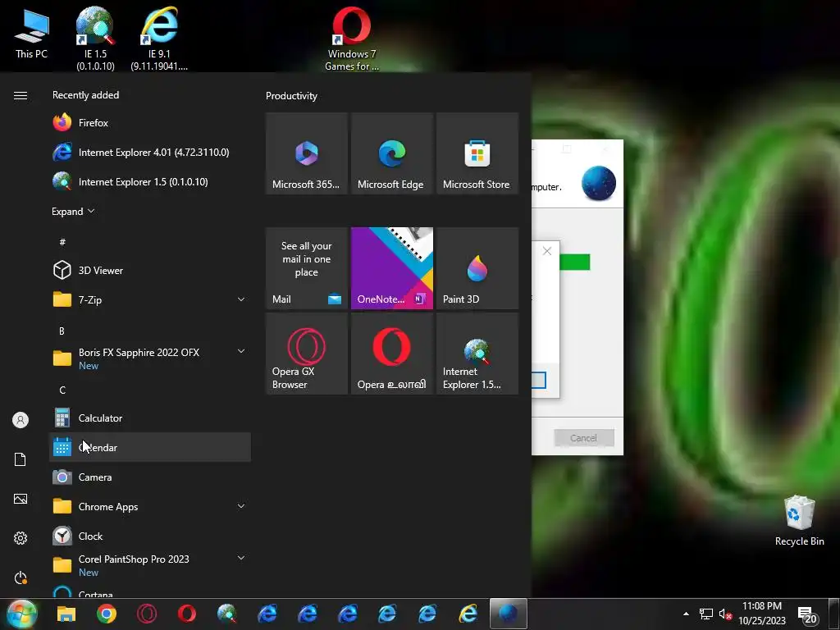Click Cancel in the installer window
Screen dimensions: 840x630
pyautogui.click(x=584, y=438)
